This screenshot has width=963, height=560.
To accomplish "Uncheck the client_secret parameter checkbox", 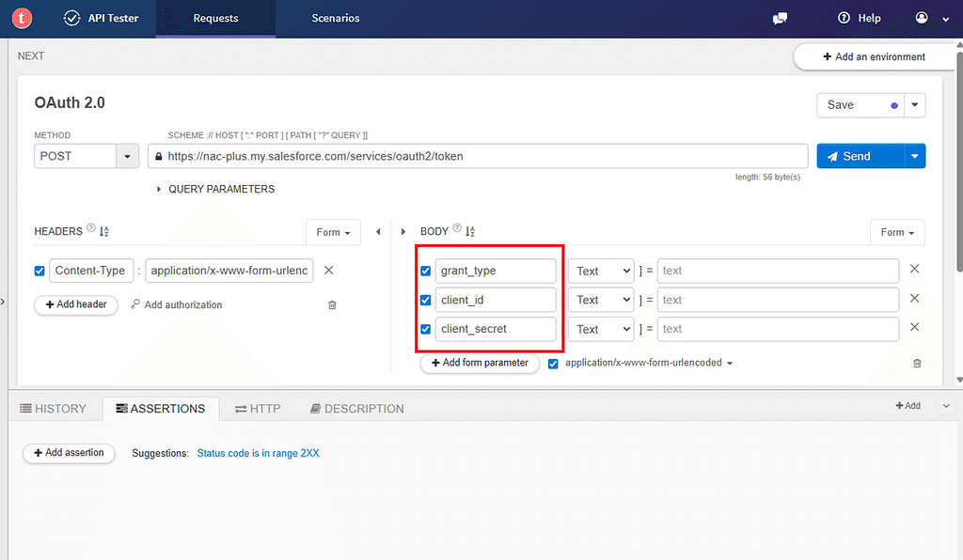I will [426, 329].
